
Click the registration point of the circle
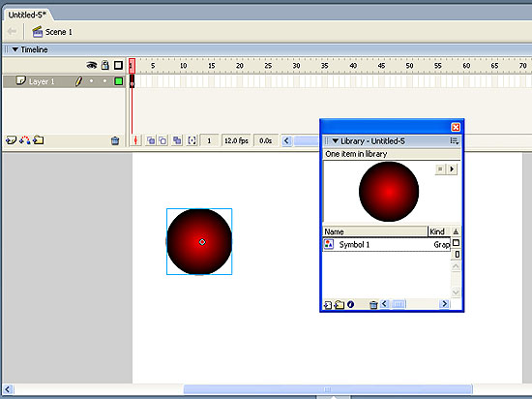tap(202, 242)
